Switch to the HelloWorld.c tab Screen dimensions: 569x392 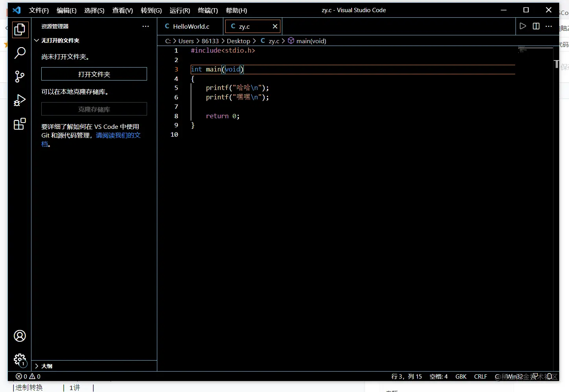(x=191, y=26)
